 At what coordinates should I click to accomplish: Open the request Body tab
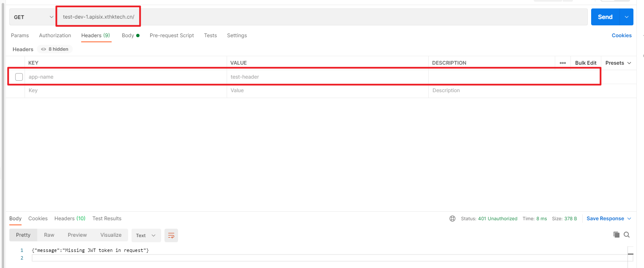[x=131, y=36]
